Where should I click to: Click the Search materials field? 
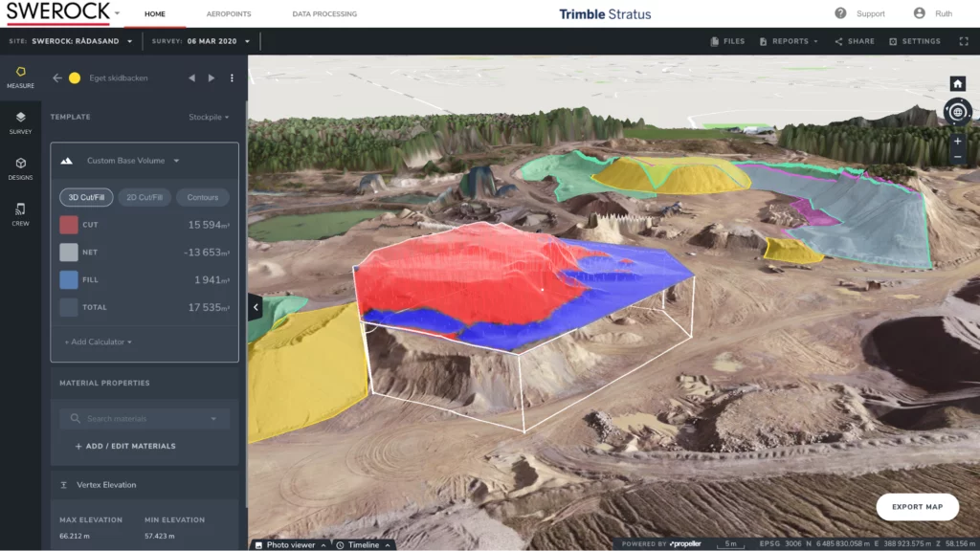click(x=144, y=419)
